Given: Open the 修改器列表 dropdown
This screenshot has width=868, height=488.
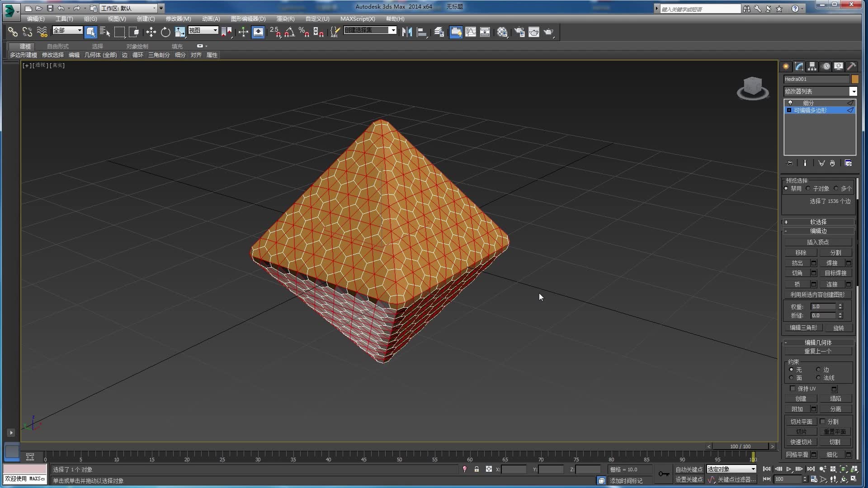Looking at the screenshot, I should pyautogui.click(x=854, y=91).
